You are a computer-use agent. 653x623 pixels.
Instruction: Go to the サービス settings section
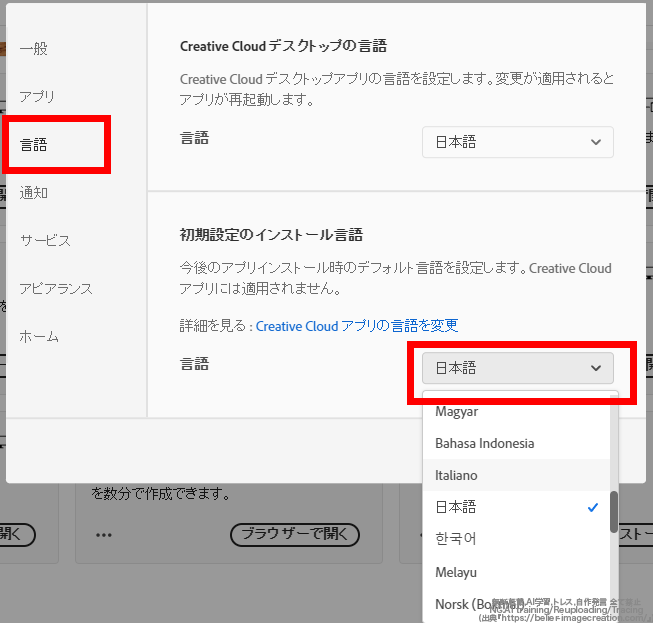pyautogui.click(x=45, y=241)
